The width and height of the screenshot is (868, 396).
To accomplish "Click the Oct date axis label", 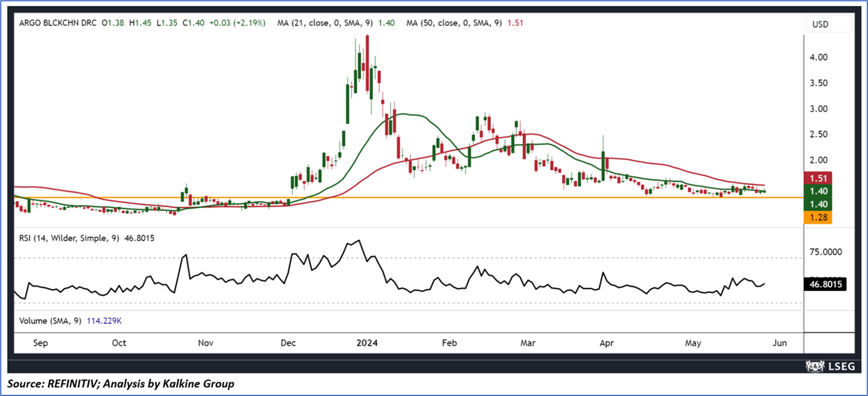I will click(119, 343).
